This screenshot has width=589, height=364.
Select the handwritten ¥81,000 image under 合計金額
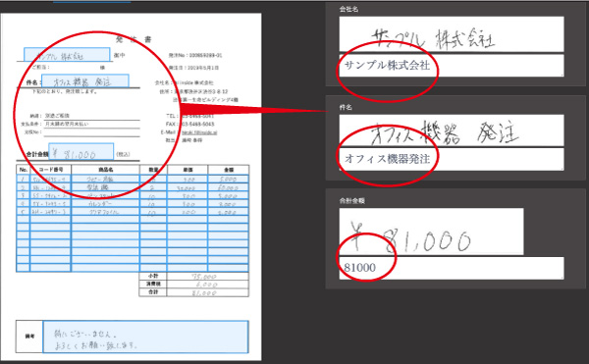[431, 232]
